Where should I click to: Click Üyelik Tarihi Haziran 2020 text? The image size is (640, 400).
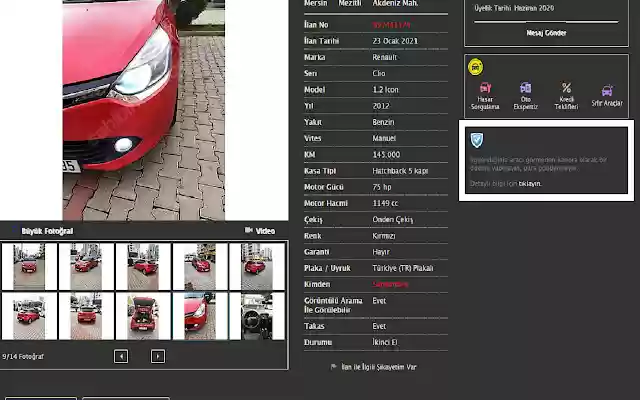pyautogui.click(x=514, y=8)
